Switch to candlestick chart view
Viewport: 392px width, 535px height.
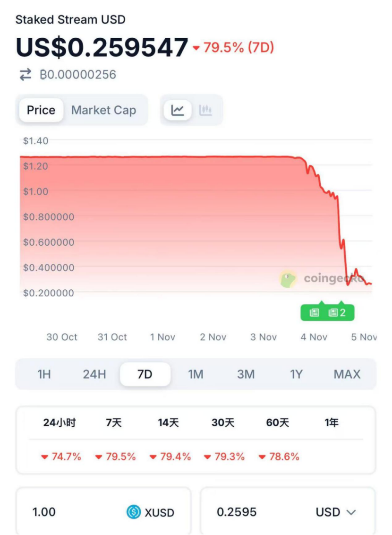click(x=205, y=110)
